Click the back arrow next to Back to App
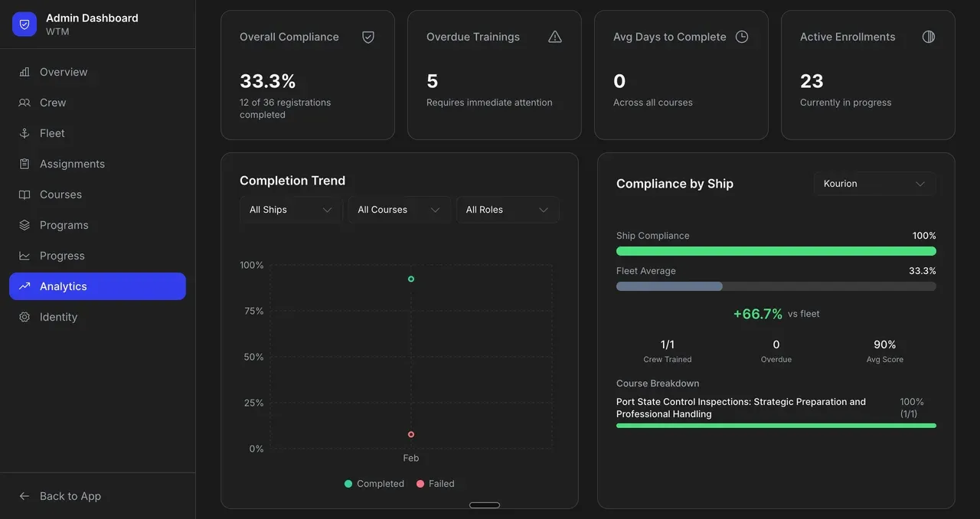This screenshot has height=519, width=980. (x=24, y=495)
